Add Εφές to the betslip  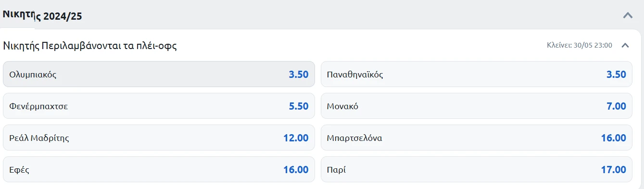point(159,169)
